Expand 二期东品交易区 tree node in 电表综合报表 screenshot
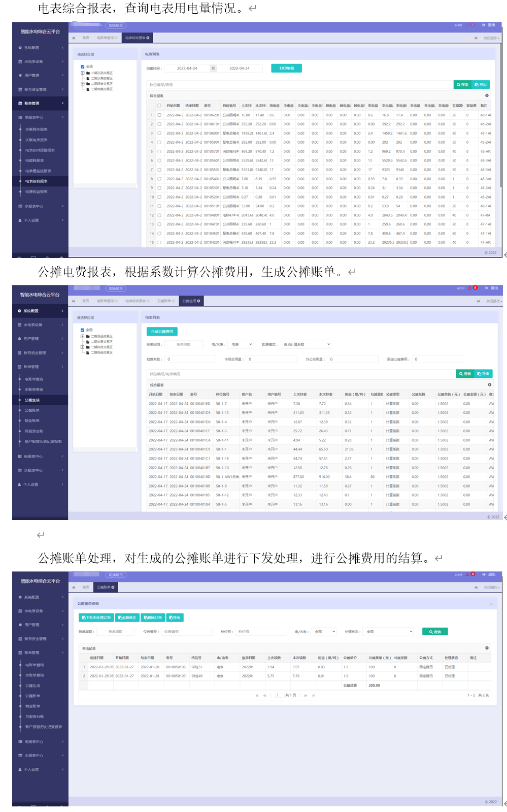Screen dimensions: 507x812 click(x=83, y=73)
